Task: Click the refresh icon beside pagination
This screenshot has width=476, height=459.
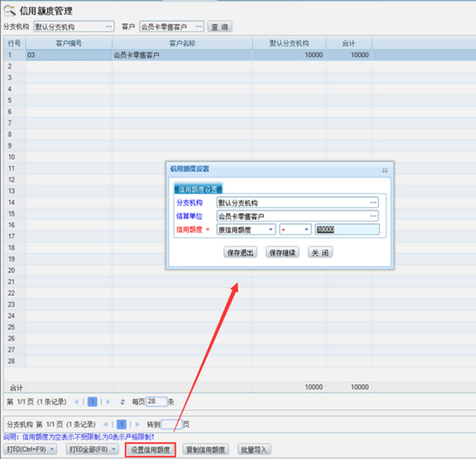Action: [x=122, y=402]
